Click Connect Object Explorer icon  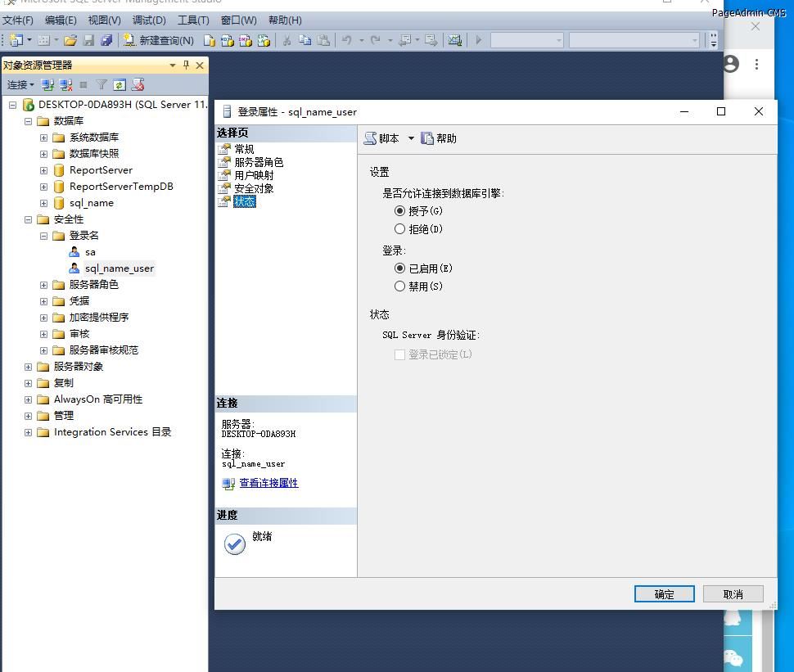point(48,85)
